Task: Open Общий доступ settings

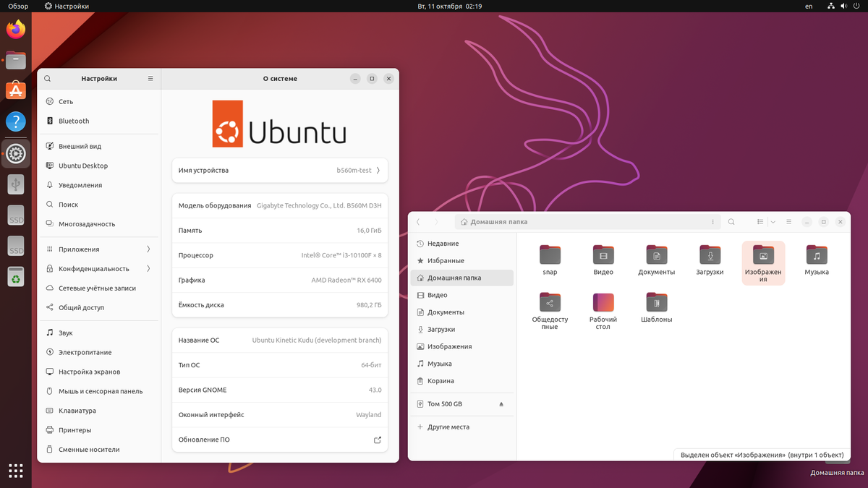Action: (x=99, y=307)
